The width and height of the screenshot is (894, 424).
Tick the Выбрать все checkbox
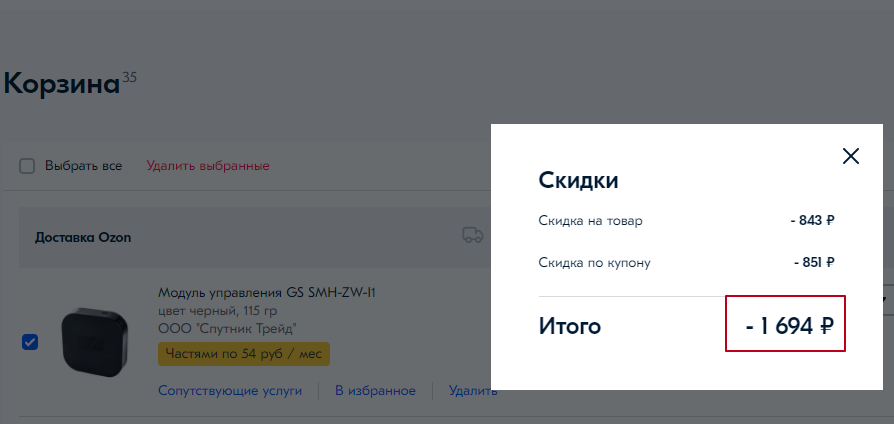pos(27,166)
